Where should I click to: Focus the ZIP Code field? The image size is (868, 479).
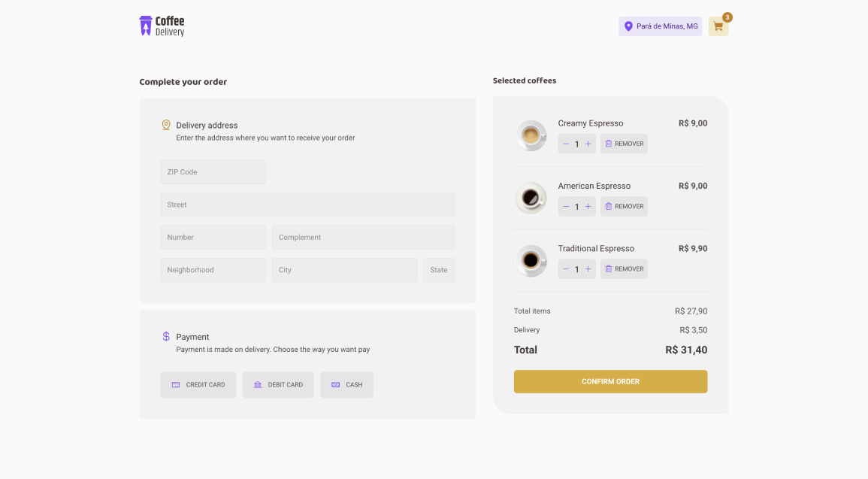click(213, 172)
